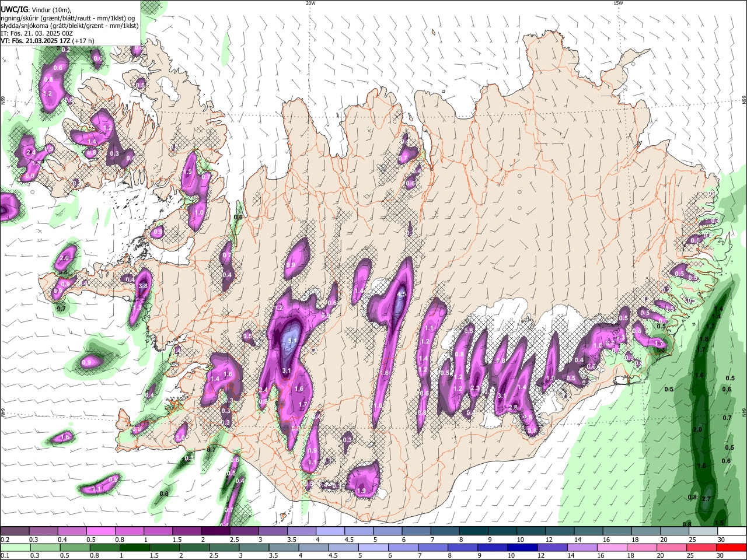This screenshot has height=560, width=747.
Task: Click the 'VT: Fös. 21.03.2025 17Z (+17 h)' line
Action: [x=47, y=41]
